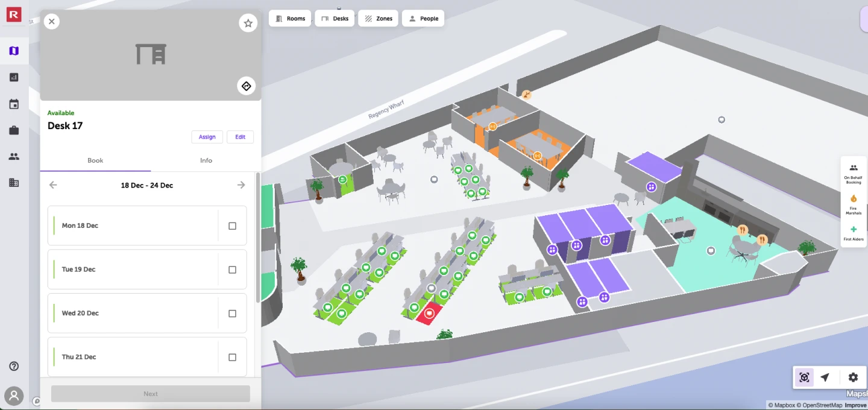Click the On Behalf Booking icon
This screenshot has width=868, height=410.
click(x=853, y=168)
